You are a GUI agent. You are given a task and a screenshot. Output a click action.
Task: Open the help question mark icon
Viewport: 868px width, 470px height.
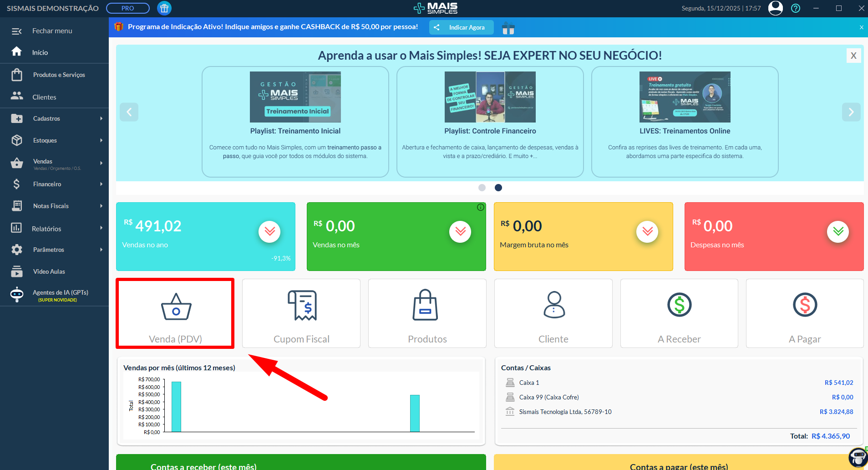click(x=795, y=8)
